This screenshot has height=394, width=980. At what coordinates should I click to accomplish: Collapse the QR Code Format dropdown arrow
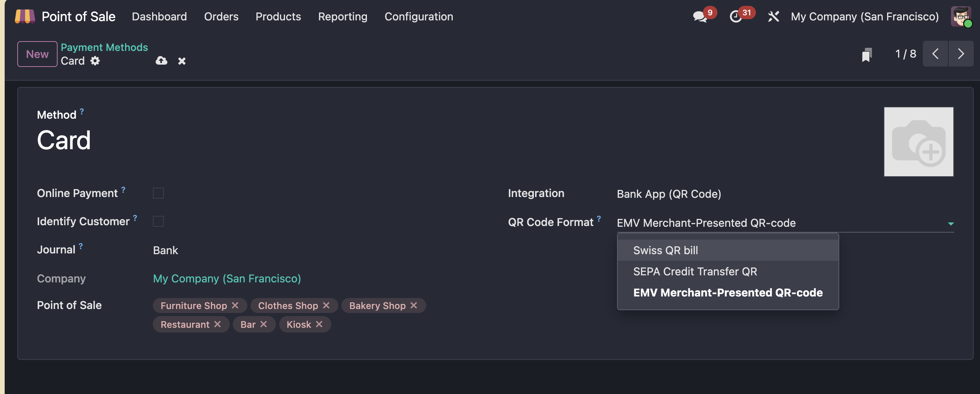pos(951,224)
